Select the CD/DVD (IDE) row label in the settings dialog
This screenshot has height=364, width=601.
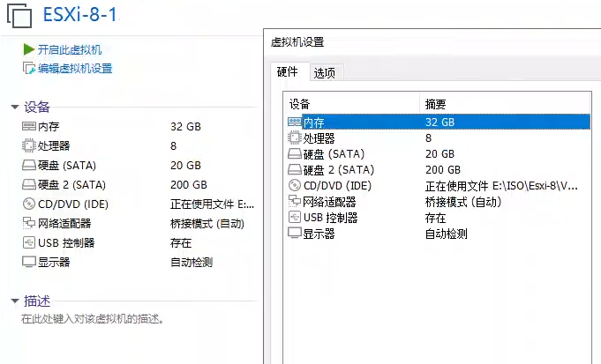[338, 186]
